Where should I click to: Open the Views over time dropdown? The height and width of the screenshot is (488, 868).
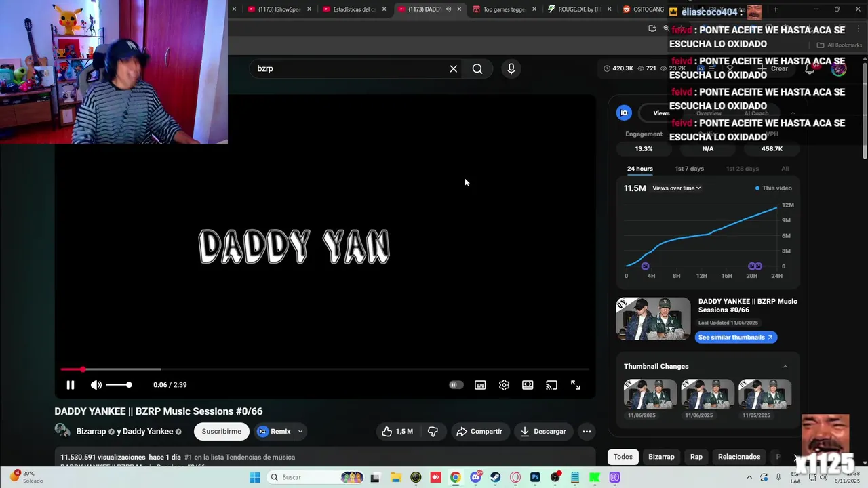point(676,188)
